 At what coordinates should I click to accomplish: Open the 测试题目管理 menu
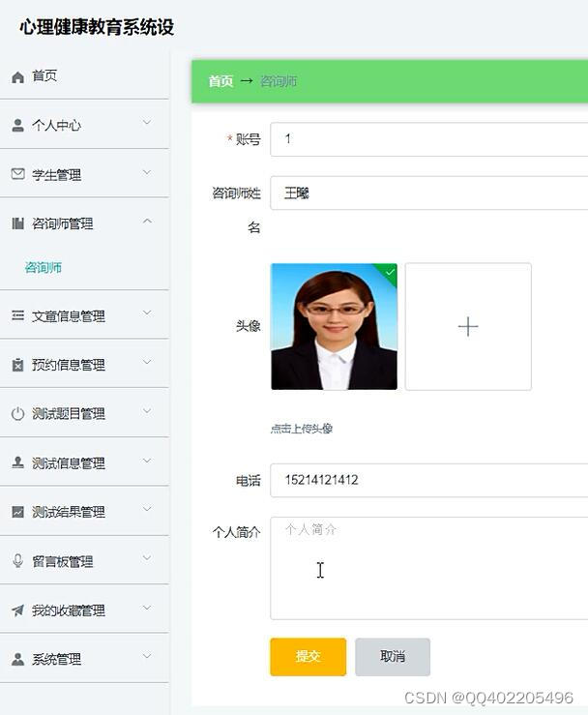[69, 413]
